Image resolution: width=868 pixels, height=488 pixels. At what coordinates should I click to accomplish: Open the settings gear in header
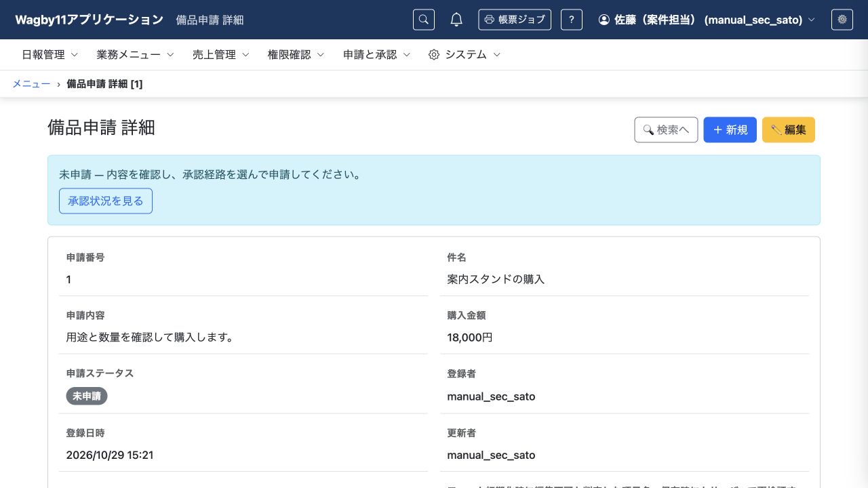tap(842, 20)
